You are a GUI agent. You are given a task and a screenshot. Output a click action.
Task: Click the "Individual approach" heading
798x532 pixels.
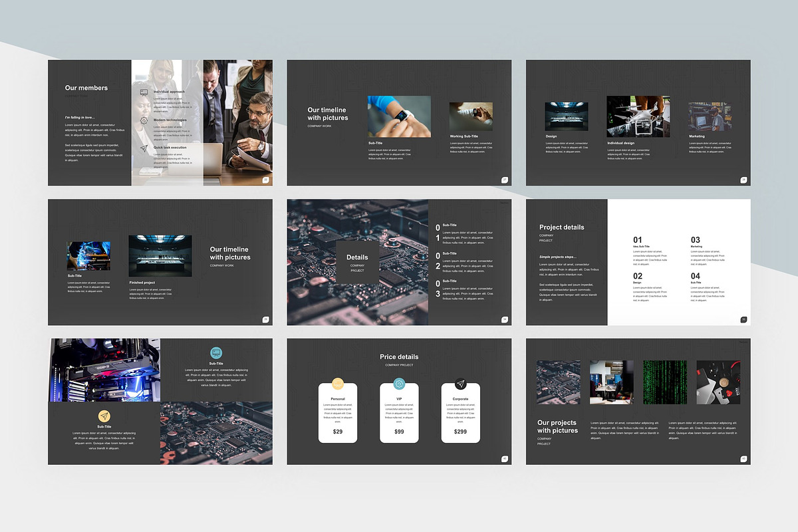coord(170,92)
